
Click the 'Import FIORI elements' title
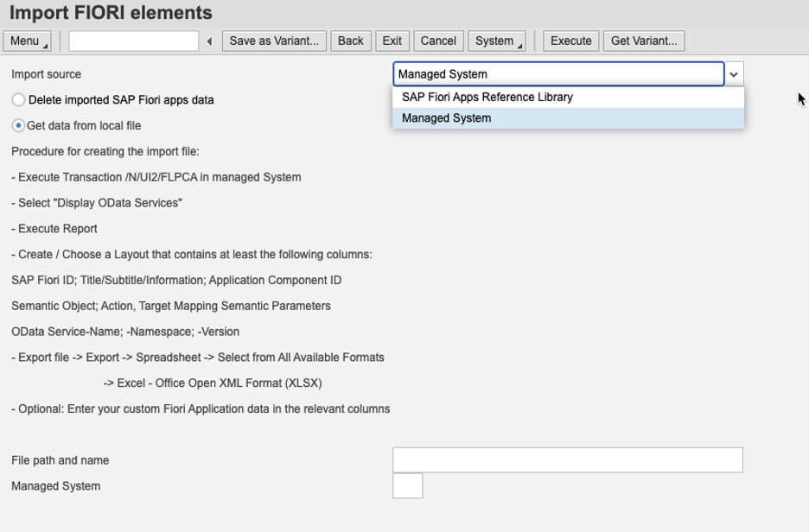[x=111, y=13]
